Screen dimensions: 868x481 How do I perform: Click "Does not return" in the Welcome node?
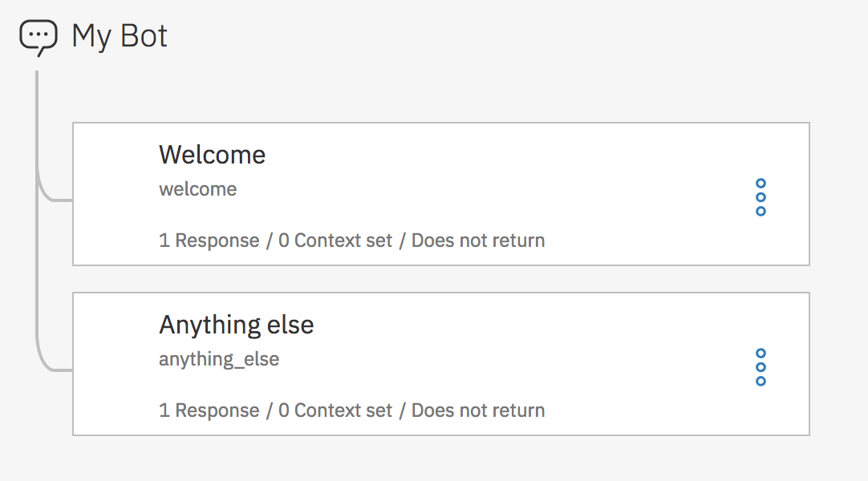click(478, 240)
